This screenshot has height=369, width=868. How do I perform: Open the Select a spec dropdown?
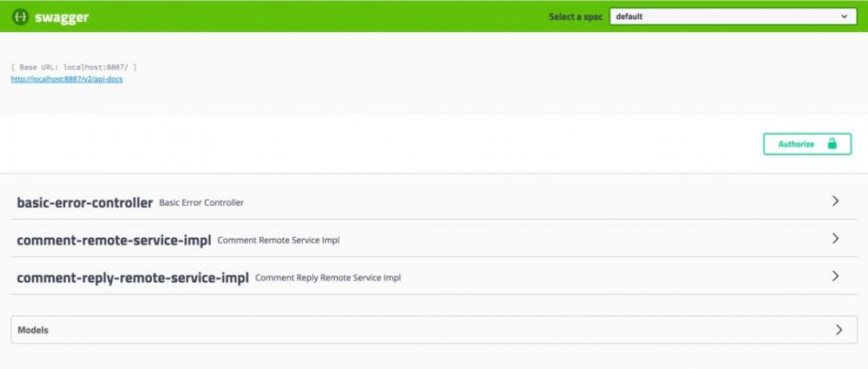(732, 16)
